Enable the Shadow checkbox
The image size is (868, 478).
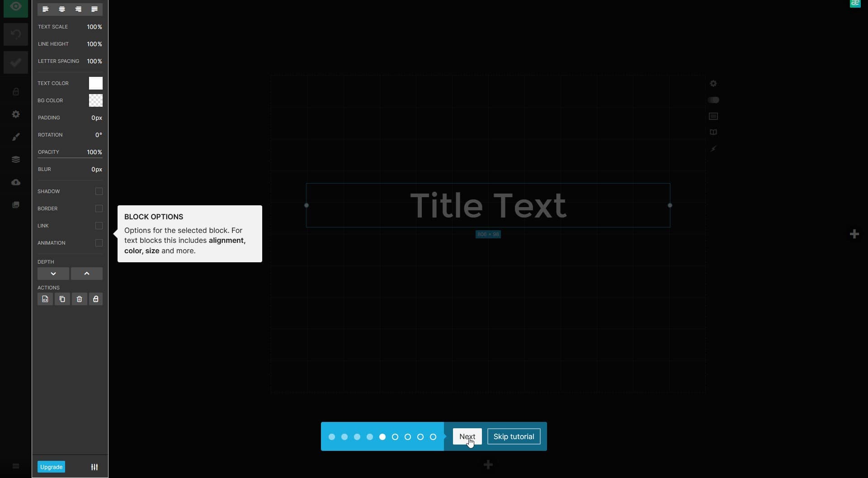point(99,191)
